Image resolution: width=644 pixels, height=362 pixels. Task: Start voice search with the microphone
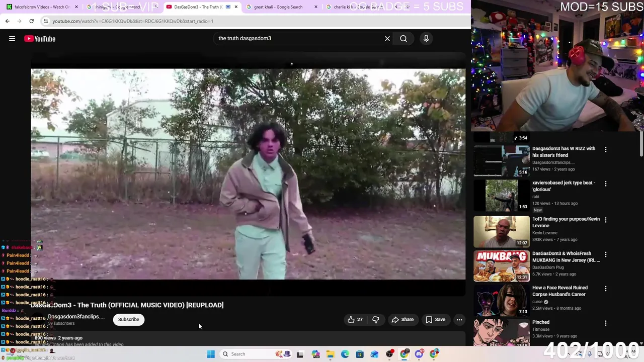[x=426, y=39]
